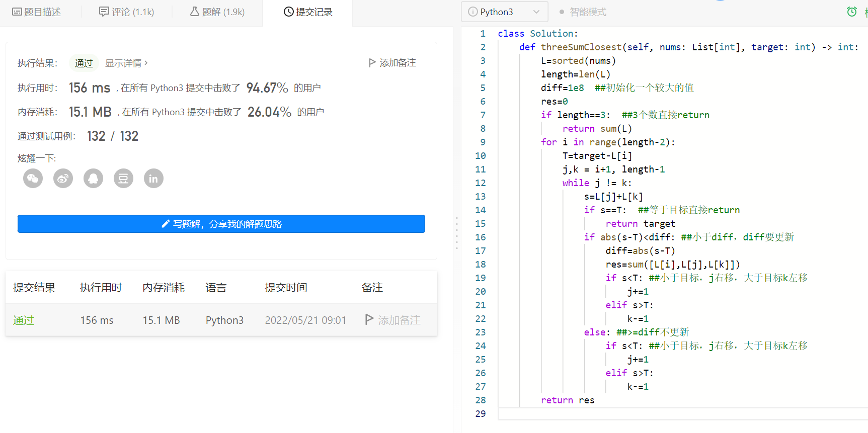868x433 pixels.
Task: Click the 2022/05/21 09:01 submission time
Action: pyautogui.click(x=306, y=320)
